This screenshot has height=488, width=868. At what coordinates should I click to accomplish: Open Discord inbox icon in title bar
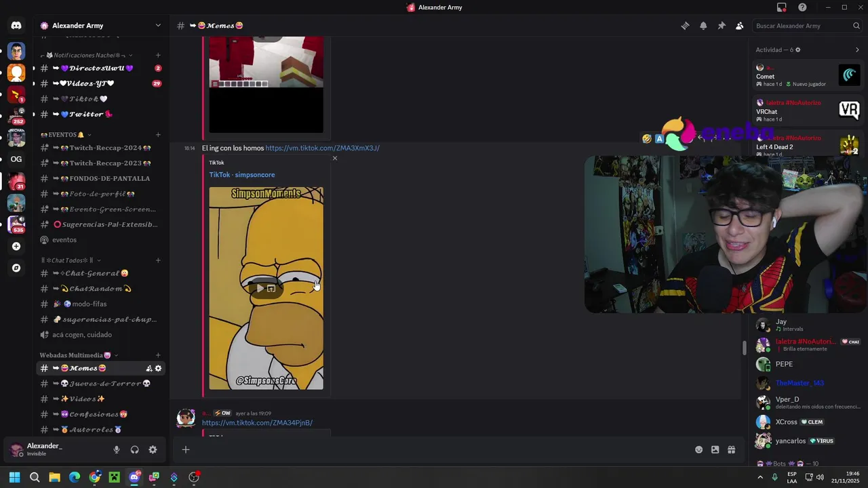(781, 7)
